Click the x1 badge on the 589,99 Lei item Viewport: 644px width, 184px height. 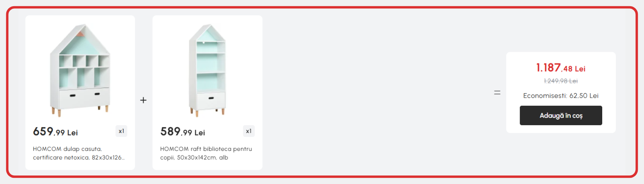(249, 131)
